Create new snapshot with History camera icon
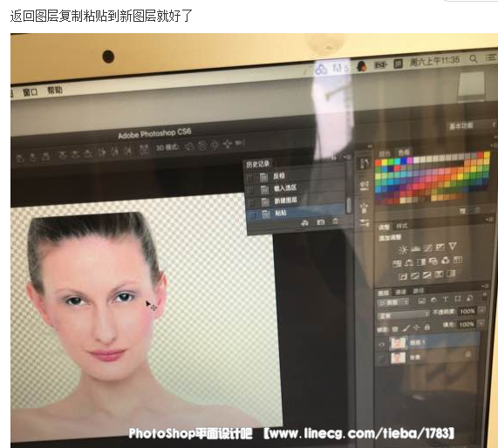498x448 pixels. 321,222
